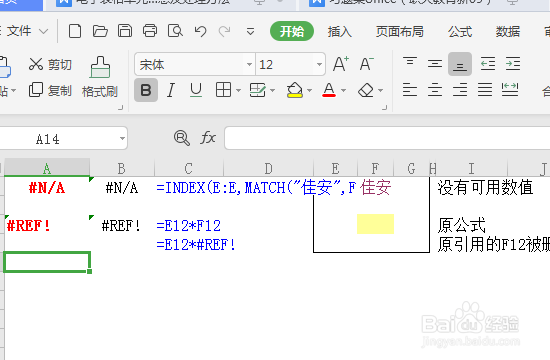Image resolution: width=550 pixels, height=360 pixels.
Task: Switch to the 插入 ribbon tab
Action: pyautogui.click(x=340, y=32)
